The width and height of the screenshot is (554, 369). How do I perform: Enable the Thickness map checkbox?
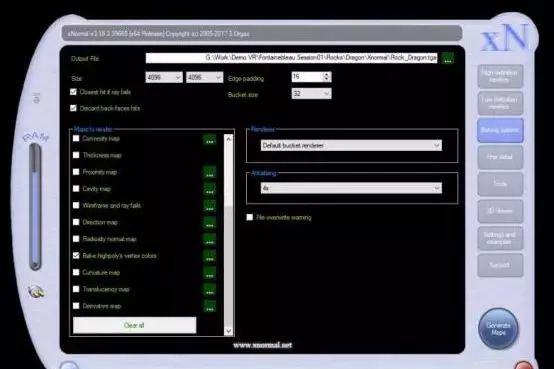(x=76, y=155)
